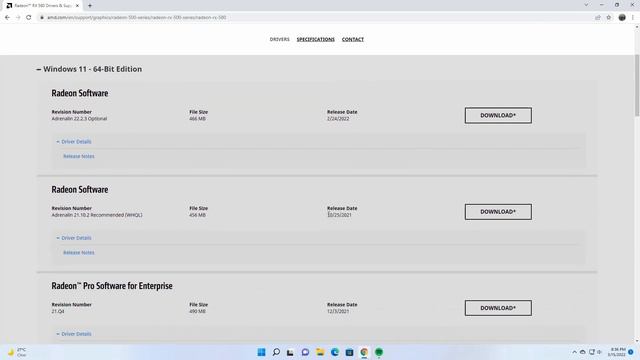Click the 466 MB file size value
The image size is (640, 360).
[x=198, y=119]
